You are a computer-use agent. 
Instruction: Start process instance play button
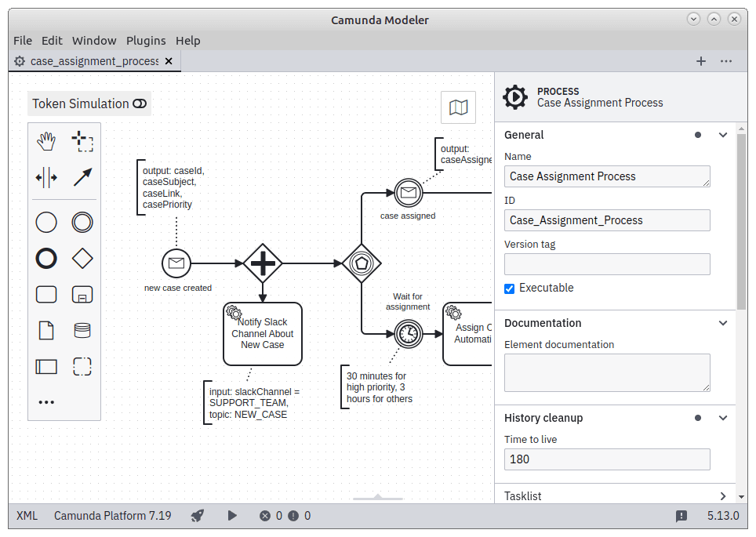(232, 516)
